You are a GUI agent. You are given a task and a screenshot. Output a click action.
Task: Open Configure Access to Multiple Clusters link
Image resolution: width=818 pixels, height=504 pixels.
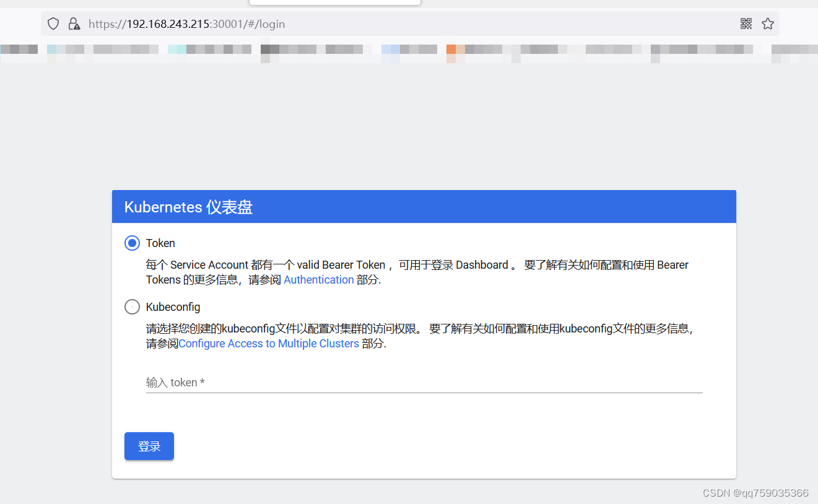[x=269, y=344]
